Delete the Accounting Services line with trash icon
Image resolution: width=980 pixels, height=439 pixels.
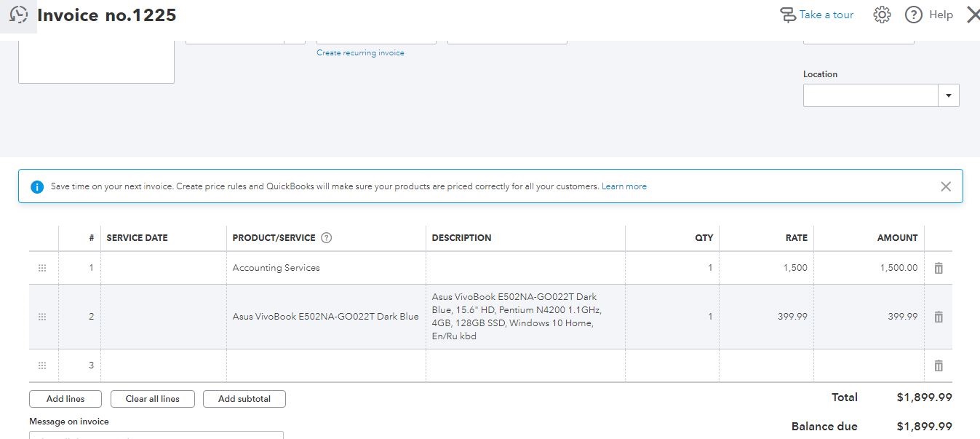939,268
